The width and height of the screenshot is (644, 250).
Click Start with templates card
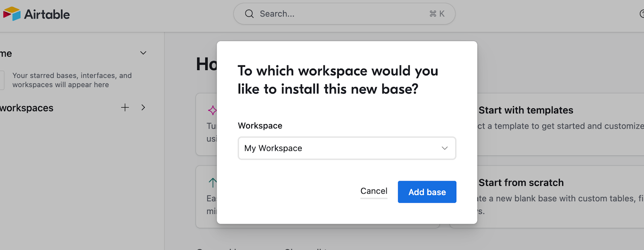pyautogui.click(x=560, y=124)
